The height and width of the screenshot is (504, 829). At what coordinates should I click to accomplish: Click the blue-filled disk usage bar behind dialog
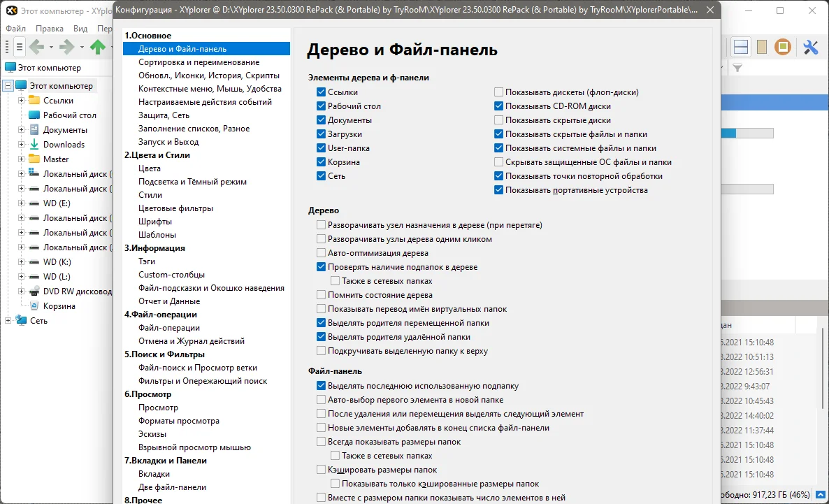[747, 134]
